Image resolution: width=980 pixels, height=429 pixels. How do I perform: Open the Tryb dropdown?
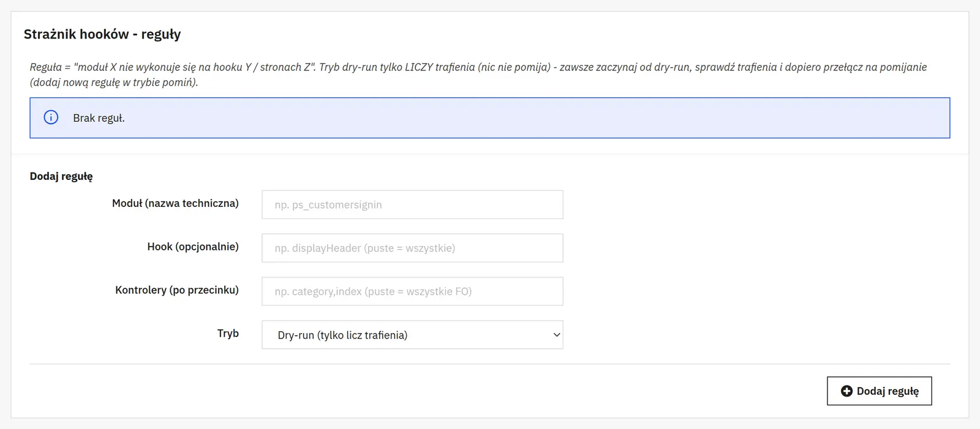[x=412, y=335]
